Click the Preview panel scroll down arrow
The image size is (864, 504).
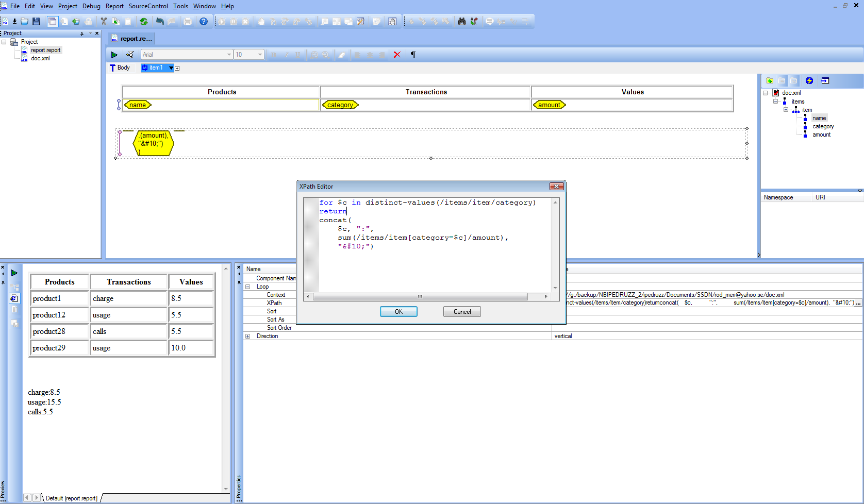(226, 489)
